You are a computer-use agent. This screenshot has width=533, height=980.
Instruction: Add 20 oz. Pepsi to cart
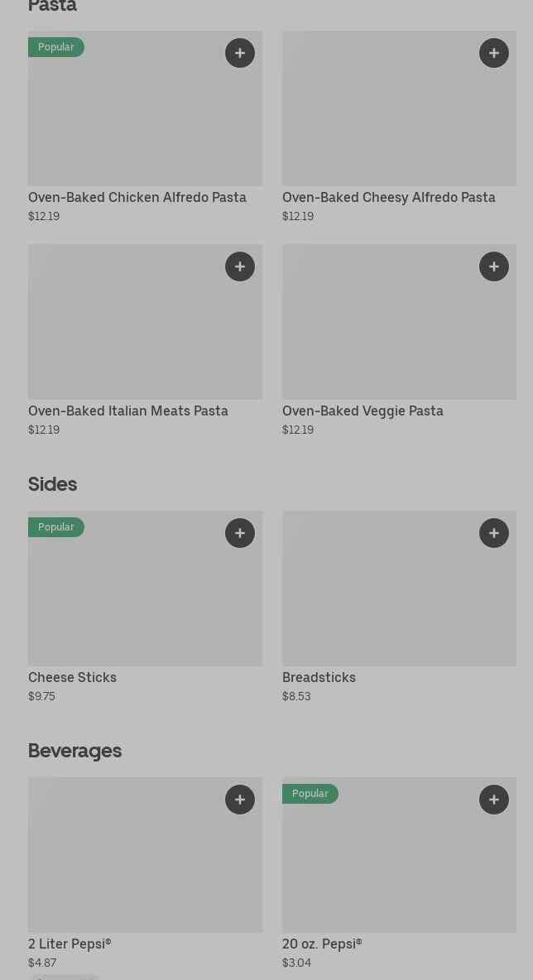click(494, 800)
